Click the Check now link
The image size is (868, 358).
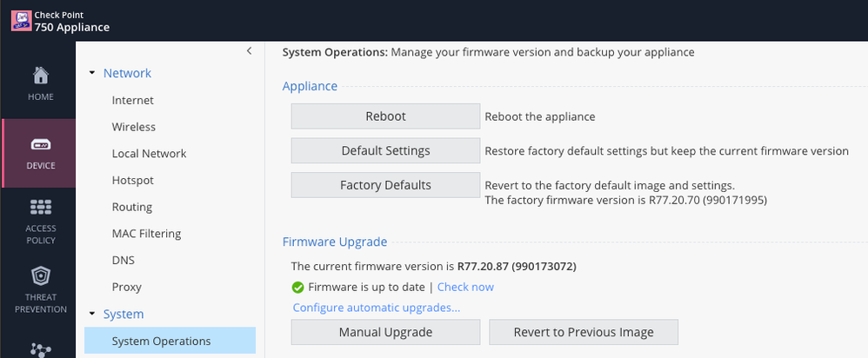pos(465,287)
